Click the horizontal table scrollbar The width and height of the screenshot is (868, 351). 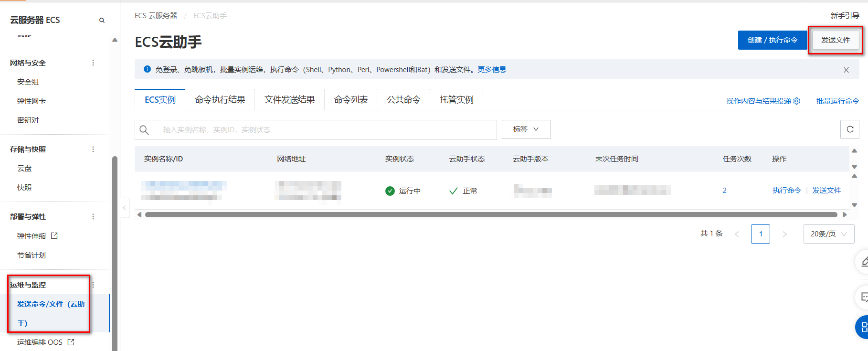[491, 214]
